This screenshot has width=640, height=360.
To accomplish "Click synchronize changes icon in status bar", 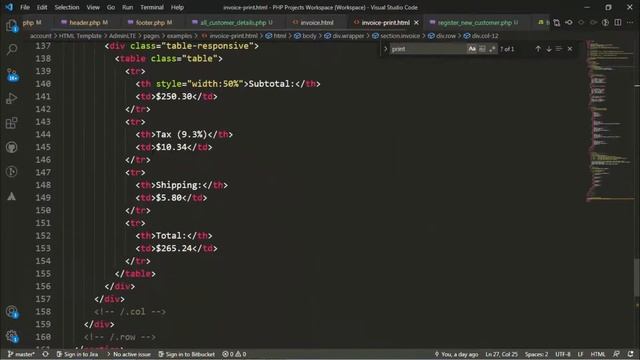I will [x=45, y=354].
